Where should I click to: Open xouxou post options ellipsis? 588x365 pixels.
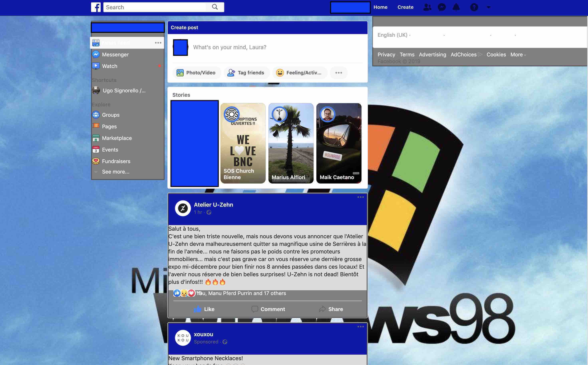click(x=361, y=327)
